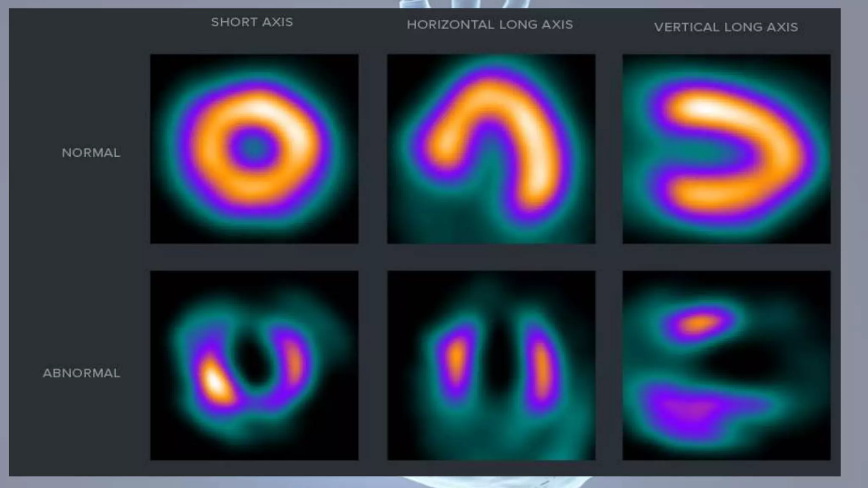The height and width of the screenshot is (488, 868).
Task: Click the SHORT AXIS column heading
Action: (x=252, y=22)
